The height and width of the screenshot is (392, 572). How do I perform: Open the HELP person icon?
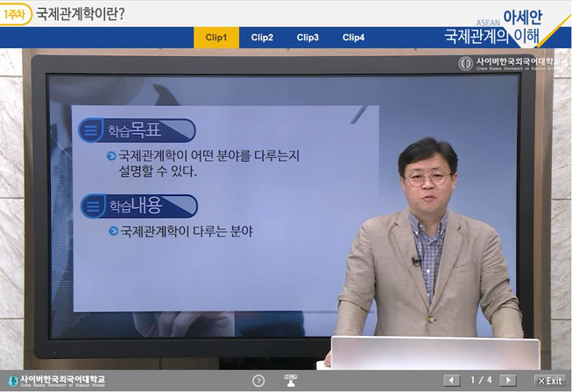tap(291, 381)
